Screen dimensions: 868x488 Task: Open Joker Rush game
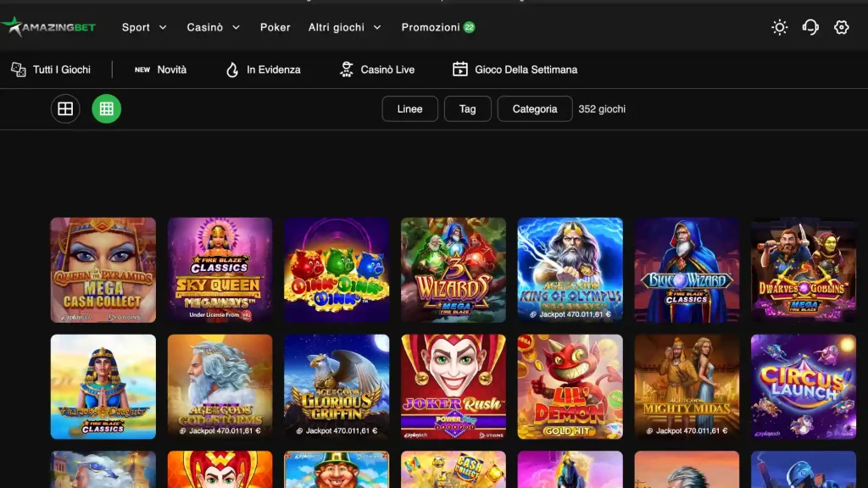453,386
